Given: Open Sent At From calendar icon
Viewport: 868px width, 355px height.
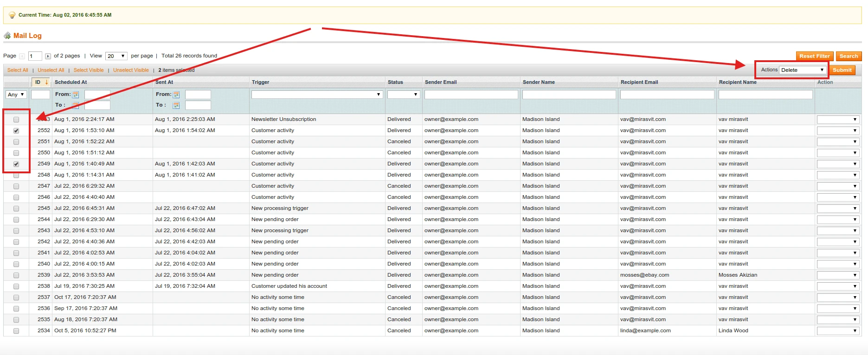Looking at the screenshot, I should pos(176,95).
